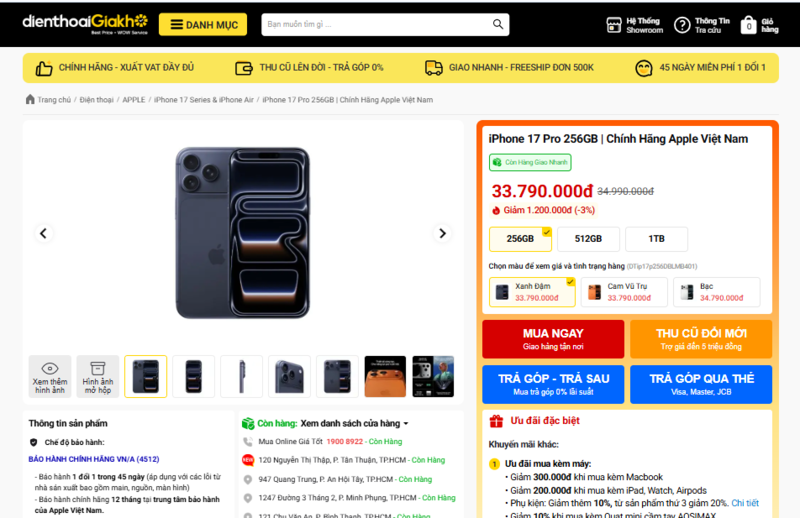800x518 pixels.
Task: Open Hình ảnh mở hộp box icon
Action: [98, 369]
